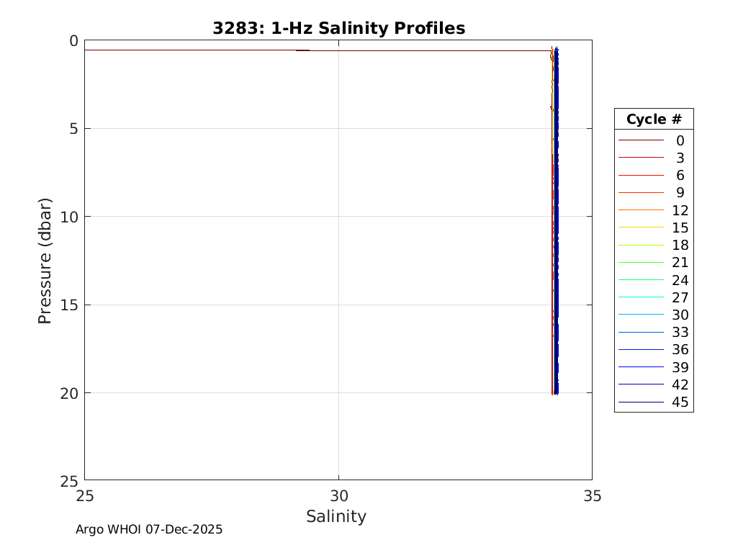
Task: Click the dark blue cycle 45 legend line
Action: [x=641, y=402]
